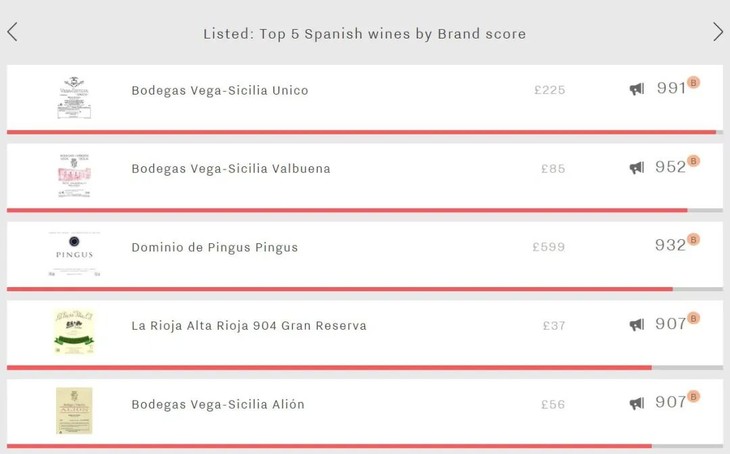Select La Rioja Alta Rioja 904 Gran Reserva
Screen dimensions: 730x454
tap(249, 325)
